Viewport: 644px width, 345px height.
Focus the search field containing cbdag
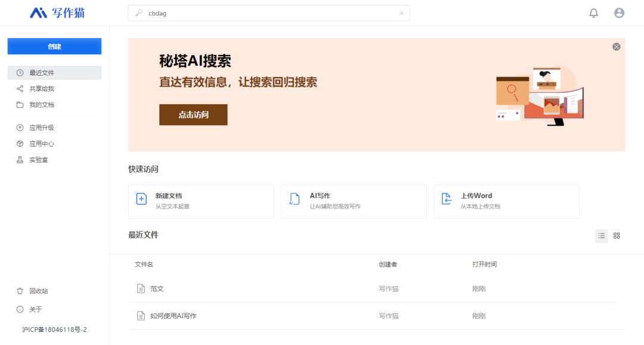coord(268,13)
